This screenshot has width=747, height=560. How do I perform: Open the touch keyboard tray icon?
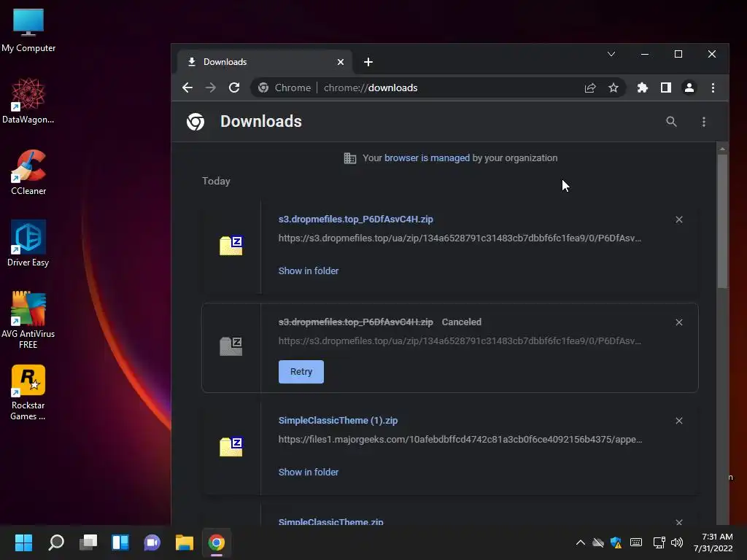(636, 542)
